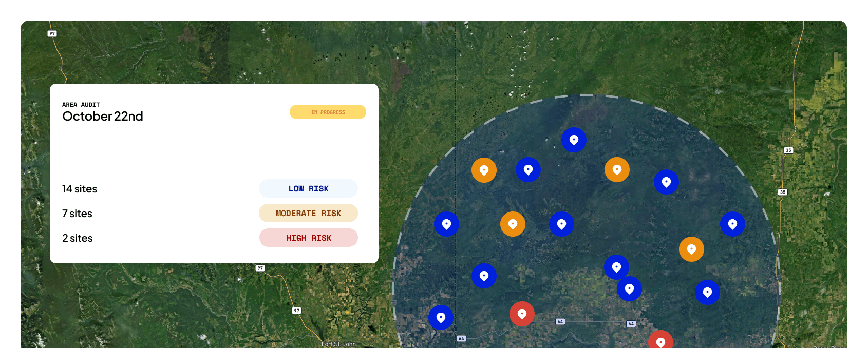Open blue pin directly below the lowest orange pin
This screenshot has width=868, height=348.
tap(707, 293)
